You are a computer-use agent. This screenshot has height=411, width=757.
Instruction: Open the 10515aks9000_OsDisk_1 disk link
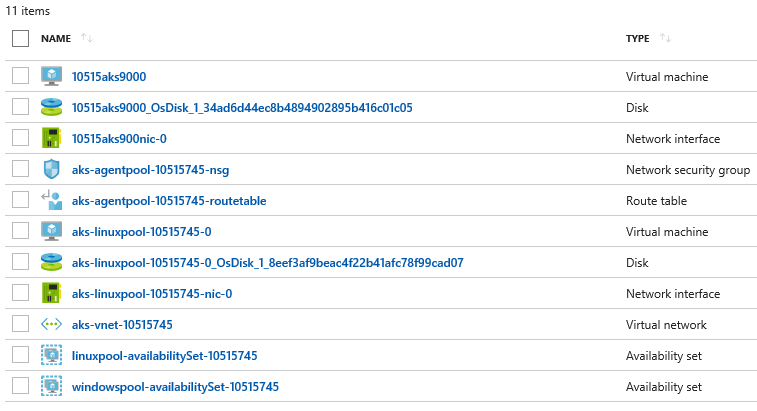coord(242,108)
